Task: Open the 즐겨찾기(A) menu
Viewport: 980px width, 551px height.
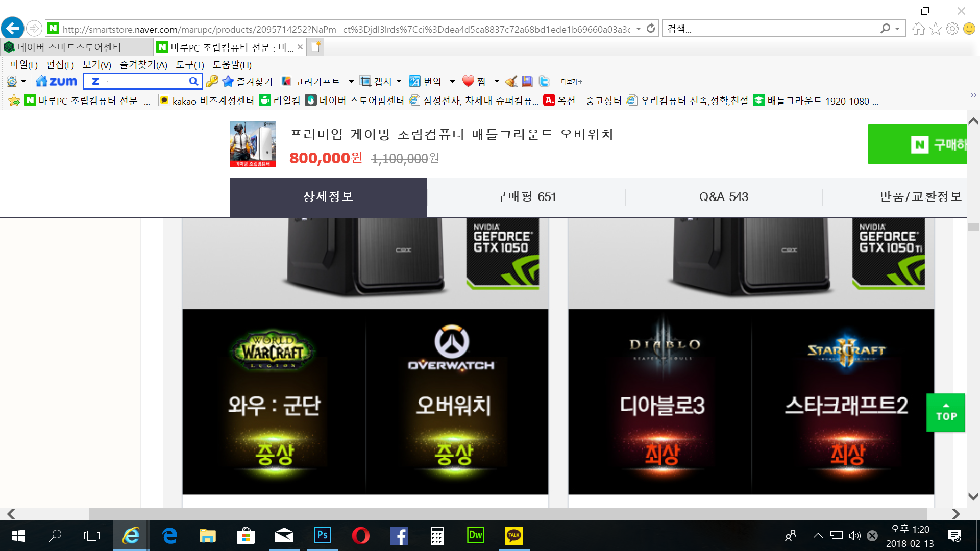Action: click(x=143, y=65)
